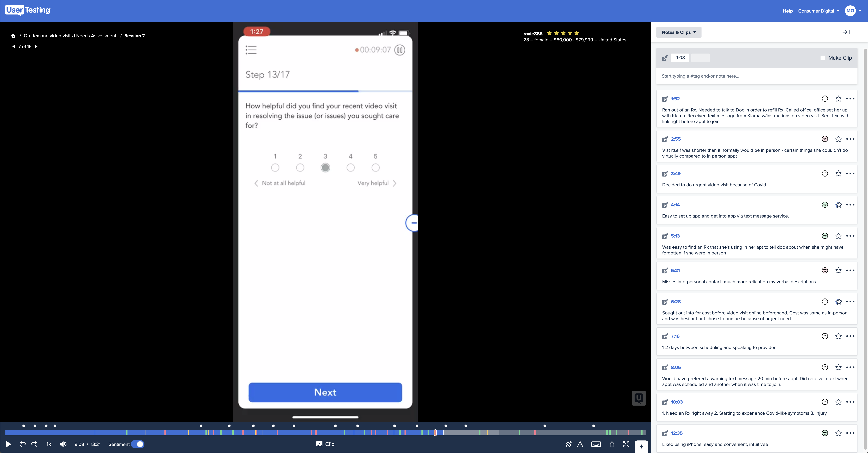Open On-demand video visits study link
This screenshot has height=453, width=868.
[x=70, y=36]
